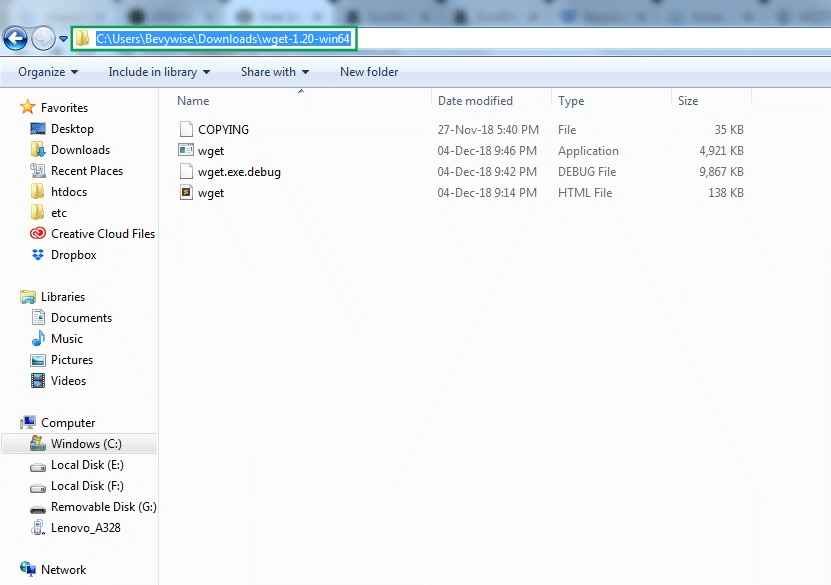Viewport: 831px width, 585px height.
Task: Open the htdocs folder icon
Action: tap(38, 191)
